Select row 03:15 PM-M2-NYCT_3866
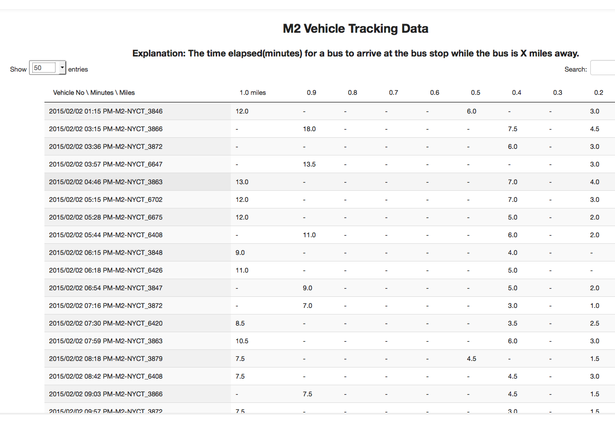 [x=329, y=129]
